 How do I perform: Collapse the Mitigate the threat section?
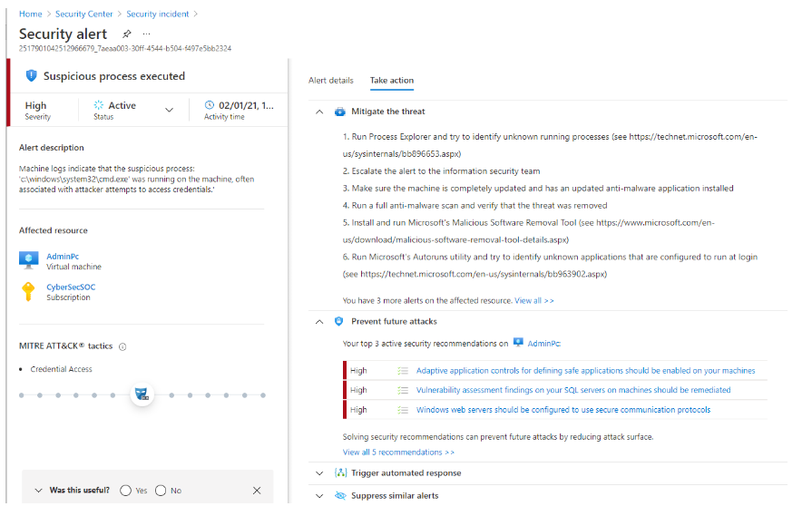(319, 112)
